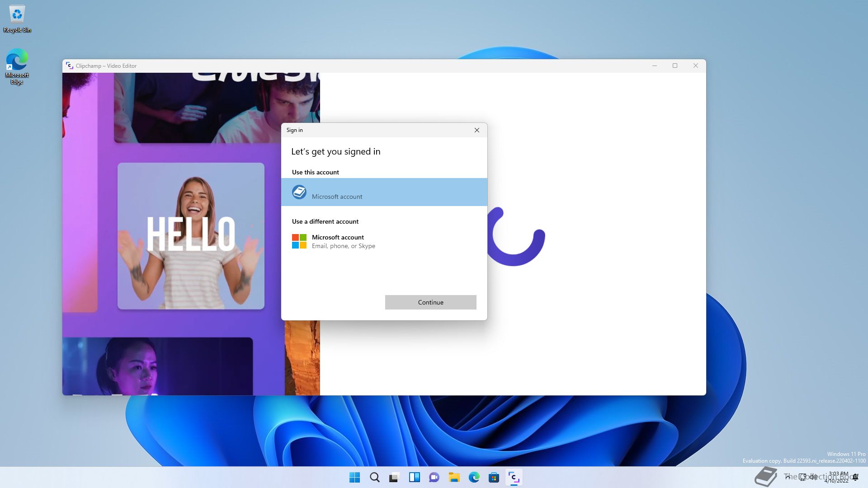Click the clock and date in the taskbar
Screen dimensions: 868x488
pyautogui.click(x=838, y=477)
